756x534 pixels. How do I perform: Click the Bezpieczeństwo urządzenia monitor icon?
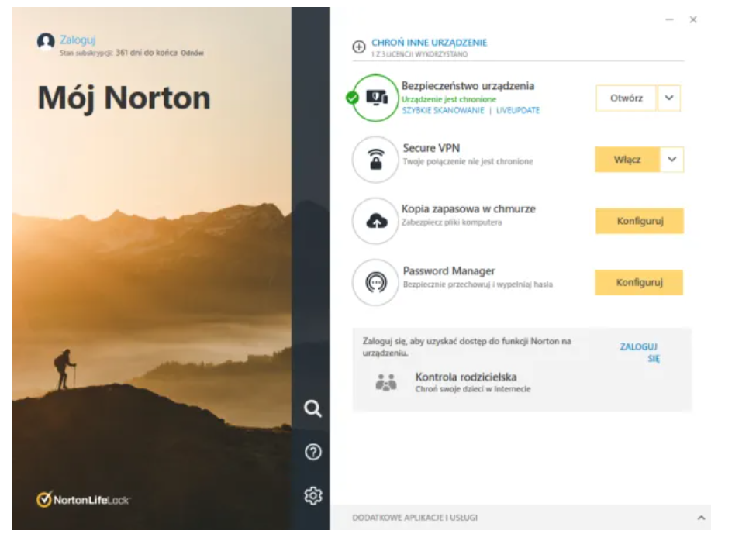tap(377, 98)
